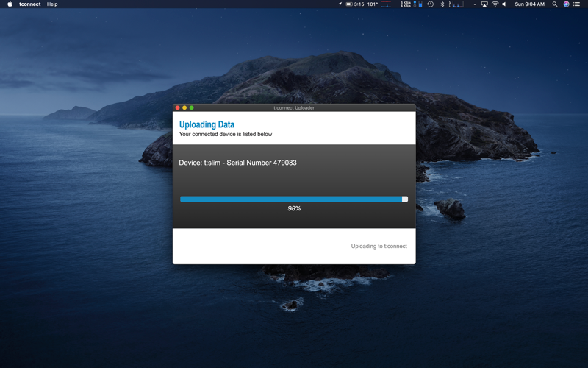Click the Uploading Data heading
Screen dimensions: 588x368
pos(207,124)
